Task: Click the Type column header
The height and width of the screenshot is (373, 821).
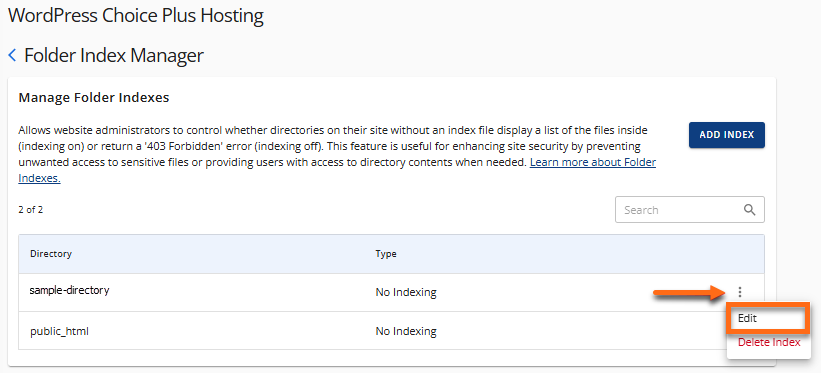Action: tap(386, 254)
